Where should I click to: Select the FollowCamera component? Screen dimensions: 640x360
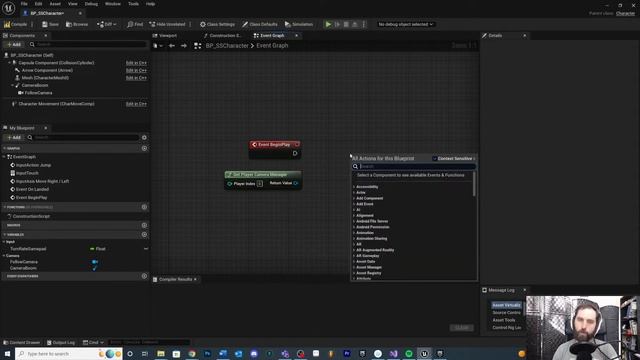[38, 93]
